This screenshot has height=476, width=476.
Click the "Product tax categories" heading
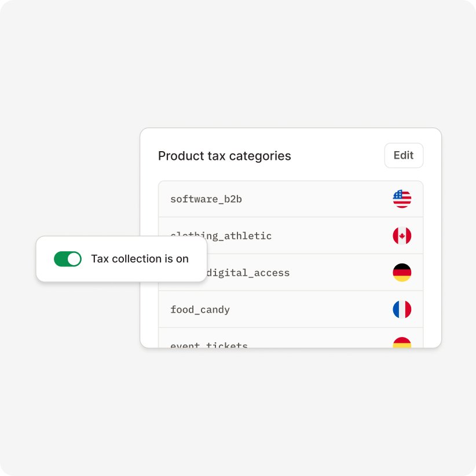click(x=224, y=156)
